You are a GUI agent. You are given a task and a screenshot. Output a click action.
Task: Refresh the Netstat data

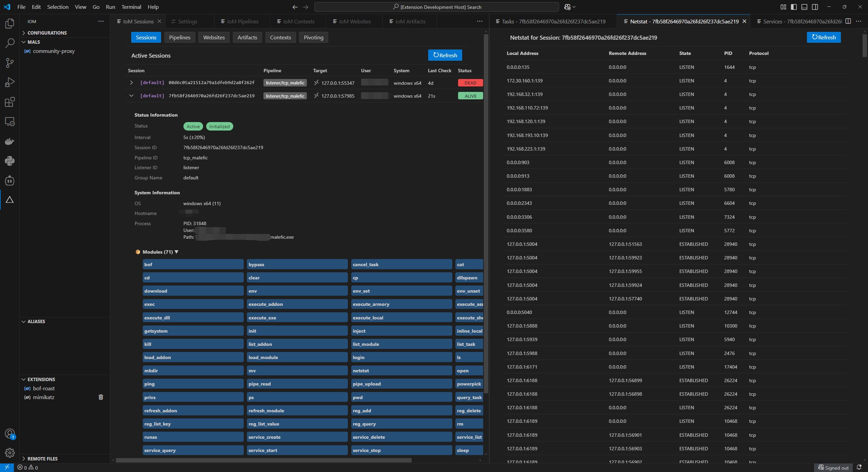(824, 37)
